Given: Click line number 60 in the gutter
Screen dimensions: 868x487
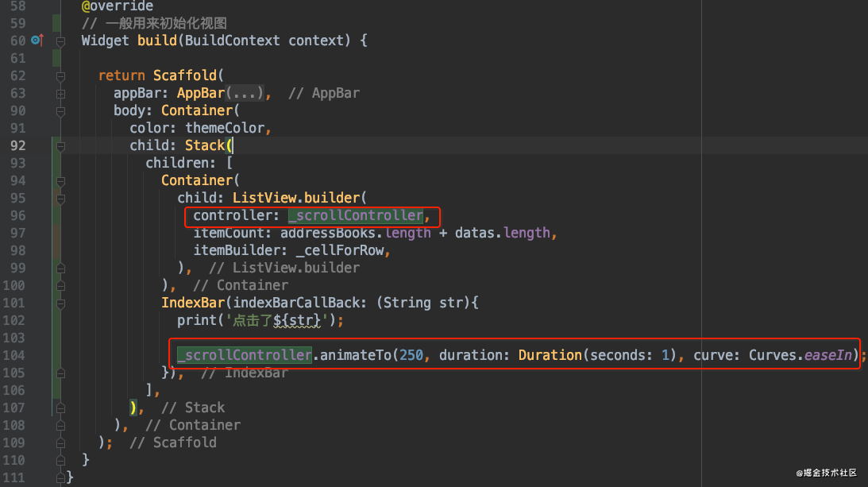Looking at the screenshot, I should [17, 41].
